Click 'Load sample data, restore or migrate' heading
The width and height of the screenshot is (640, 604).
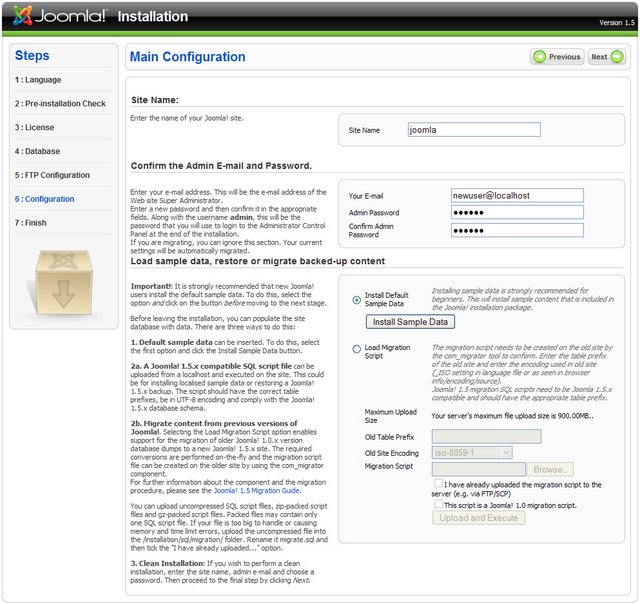click(258, 261)
